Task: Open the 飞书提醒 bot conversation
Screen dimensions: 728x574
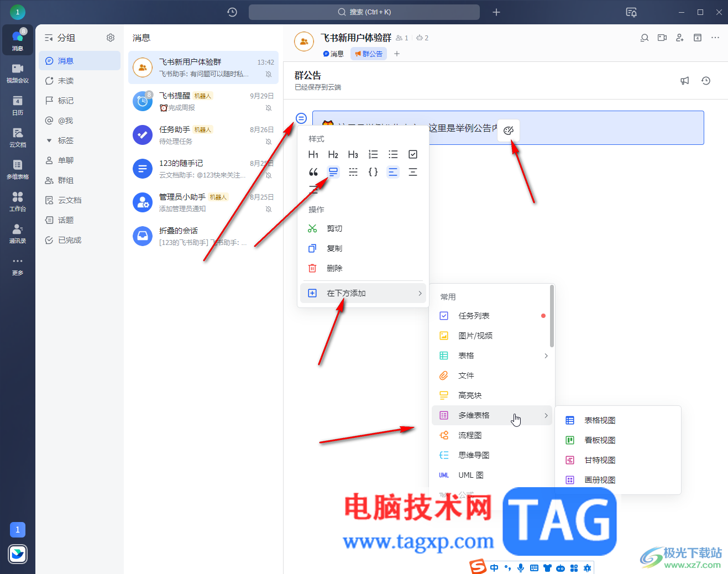Action: coord(203,101)
